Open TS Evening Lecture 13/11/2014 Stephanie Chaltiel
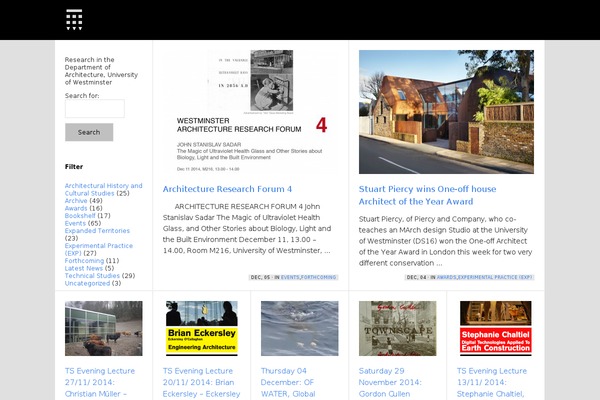This screenshot has width=600, height=400. click(492, 383)
